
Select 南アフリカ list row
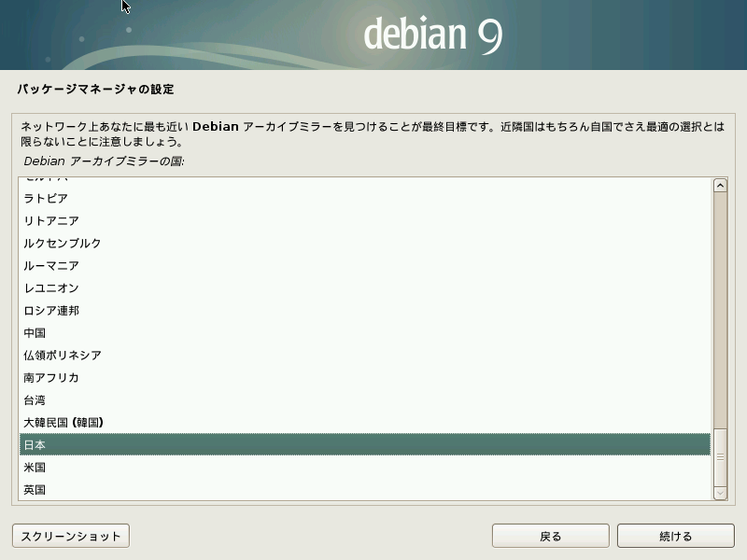tap(365, 377)
